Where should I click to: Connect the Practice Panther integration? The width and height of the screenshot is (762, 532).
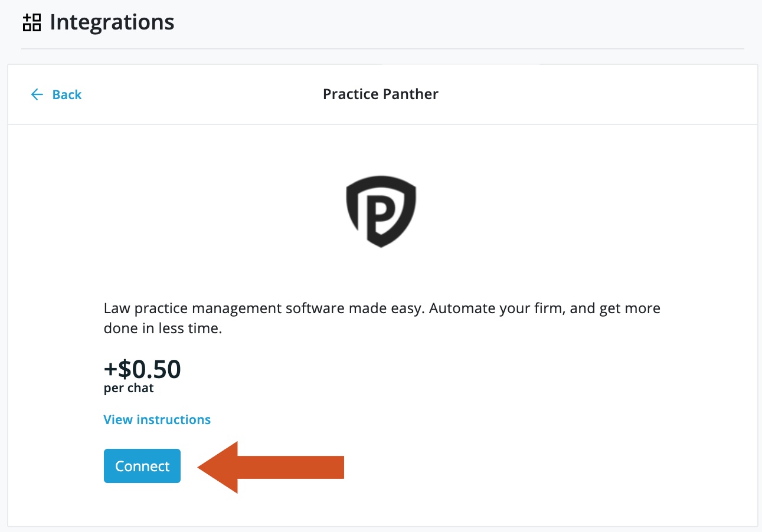(142, 466)
